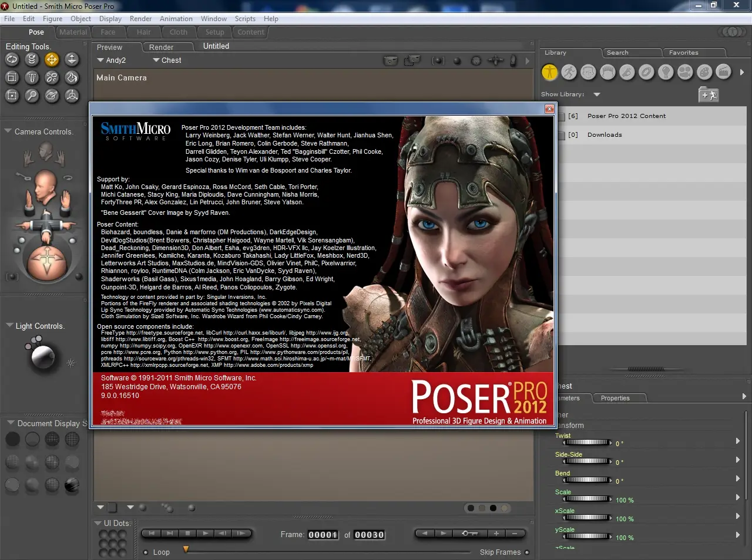Select the Taper editing tool
Viewport: 752px width, 560px height.
32,77
